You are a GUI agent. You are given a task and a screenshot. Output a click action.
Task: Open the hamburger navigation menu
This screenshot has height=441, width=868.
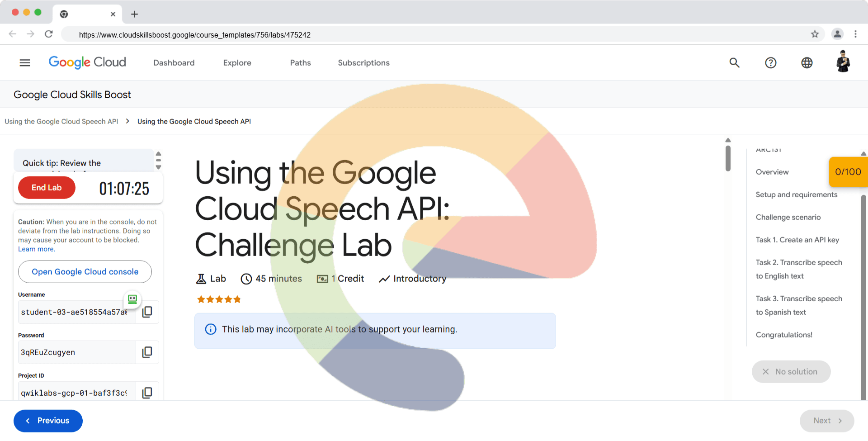coord(25,63)
